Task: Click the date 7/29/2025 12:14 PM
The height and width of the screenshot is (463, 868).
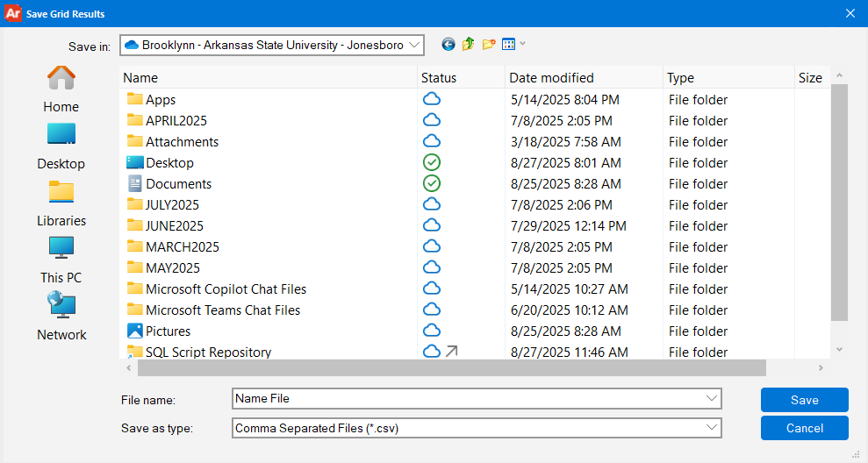Action: (x=569, y=225)
